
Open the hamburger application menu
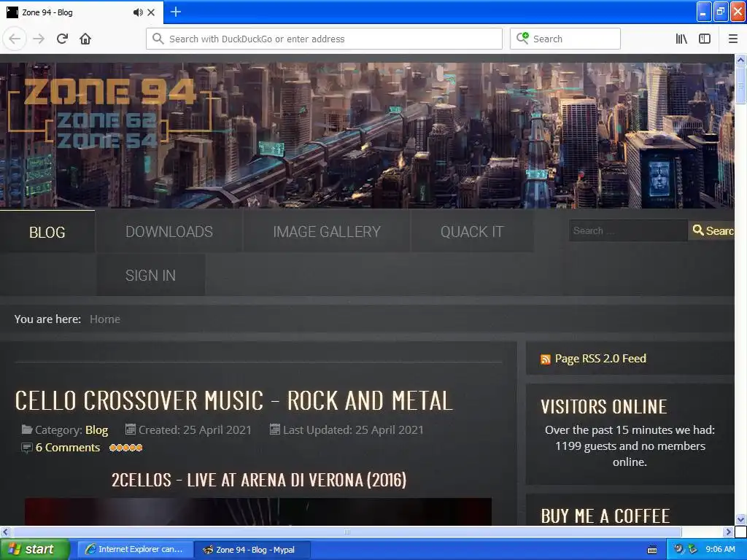[733, 39]
